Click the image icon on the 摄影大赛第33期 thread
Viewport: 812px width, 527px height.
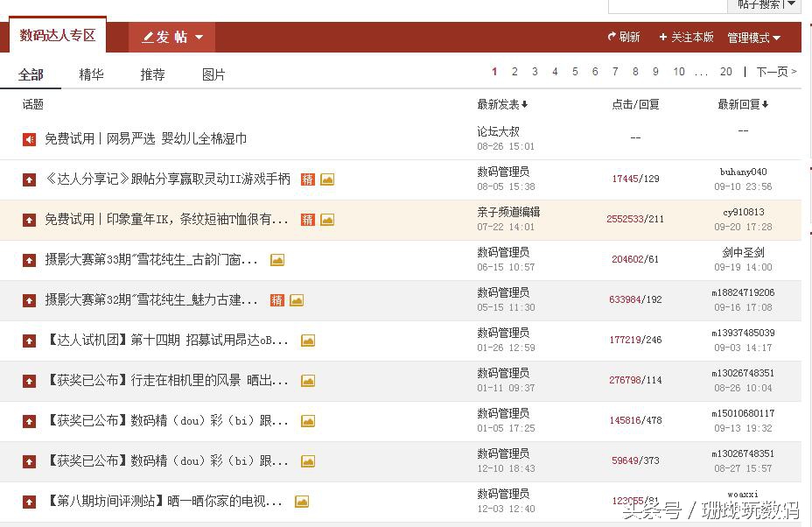(x=276, y=259)
